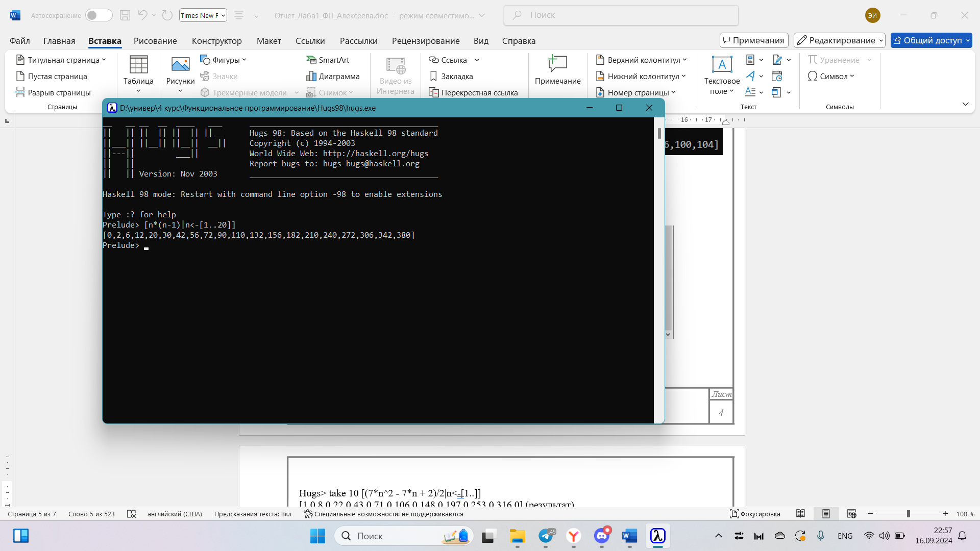
Task: Switch to the Конструктор tab
Action: tap(217, 41)
